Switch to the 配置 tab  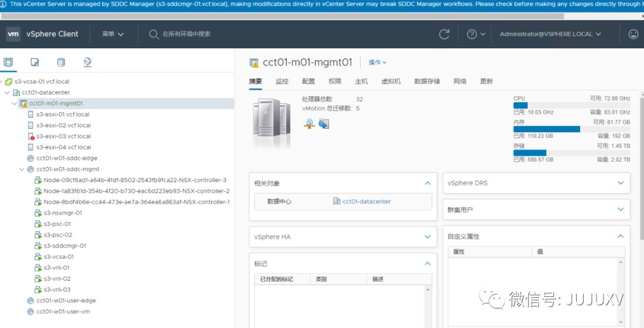pyautogui.click(x=308, y=81)
